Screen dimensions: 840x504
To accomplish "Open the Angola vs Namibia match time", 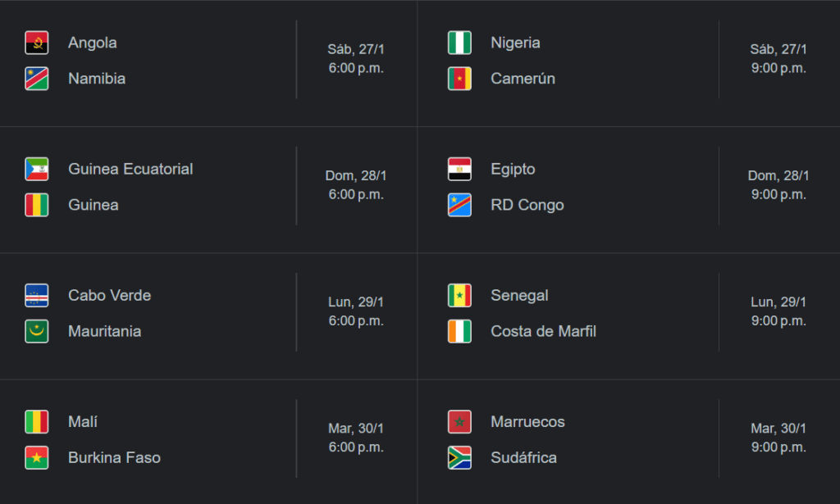I will 356,58.
